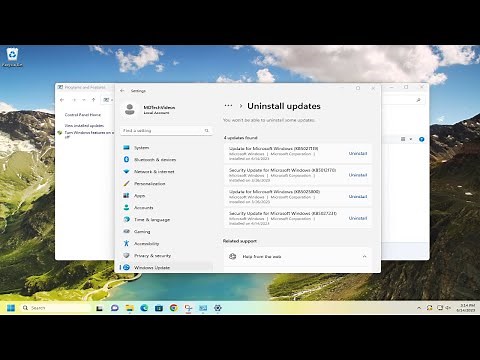Click '4 updates found' text
Screen dimensions: 480x360
(x=240, y=138)
